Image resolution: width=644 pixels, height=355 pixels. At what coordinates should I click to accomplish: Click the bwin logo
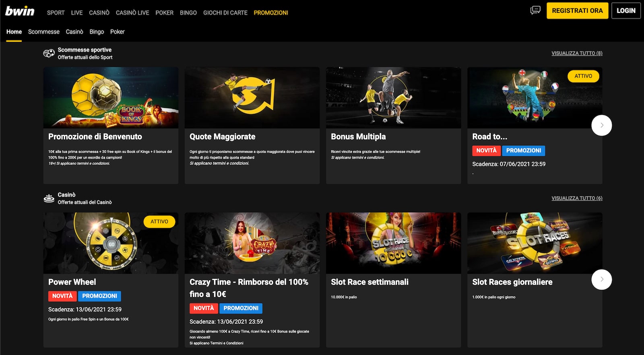[x=20, y=11]
